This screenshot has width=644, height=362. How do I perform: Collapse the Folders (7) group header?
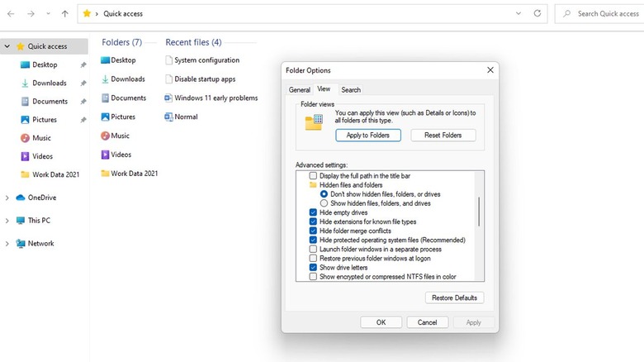pyautogui.click(x=122, y=42)
